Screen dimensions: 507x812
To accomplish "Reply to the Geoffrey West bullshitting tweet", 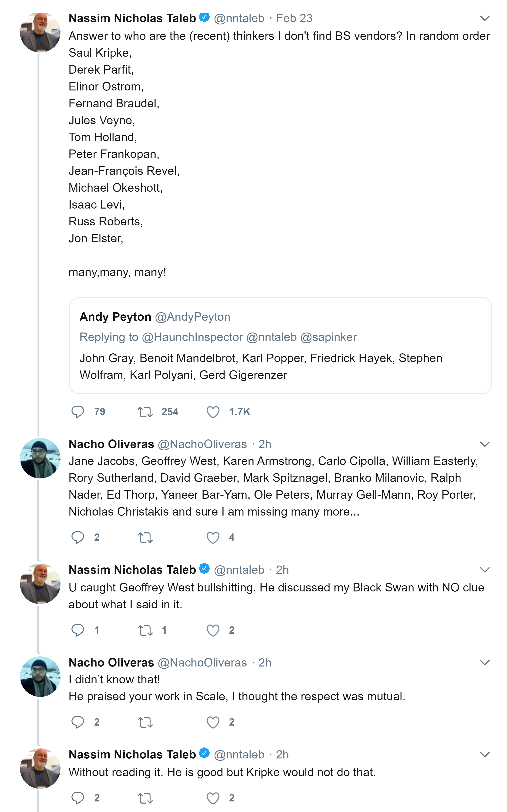I will click(78, 630).
